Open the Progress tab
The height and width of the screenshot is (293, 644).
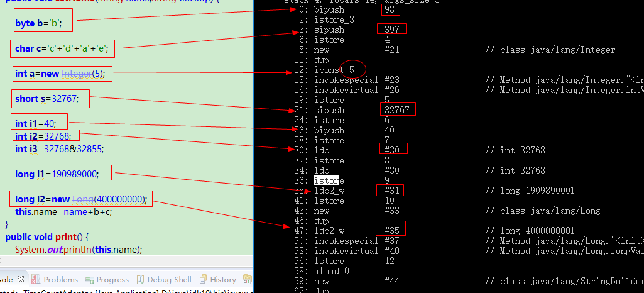[x=112, y=280]
